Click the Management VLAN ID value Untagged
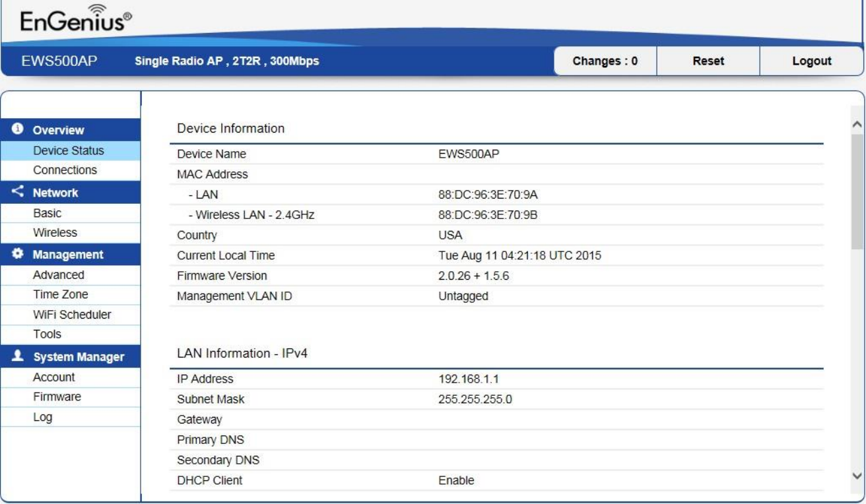The height and width of the screenshot is (504, 866). (x=463, y=296)
